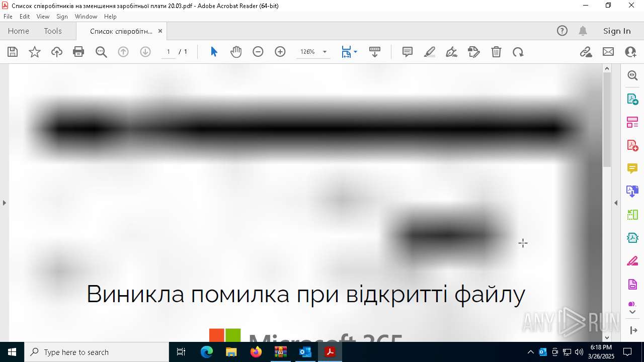Screen dimensions: 644x362
Task: Open the help question mark icon
Action: [562, 31]
